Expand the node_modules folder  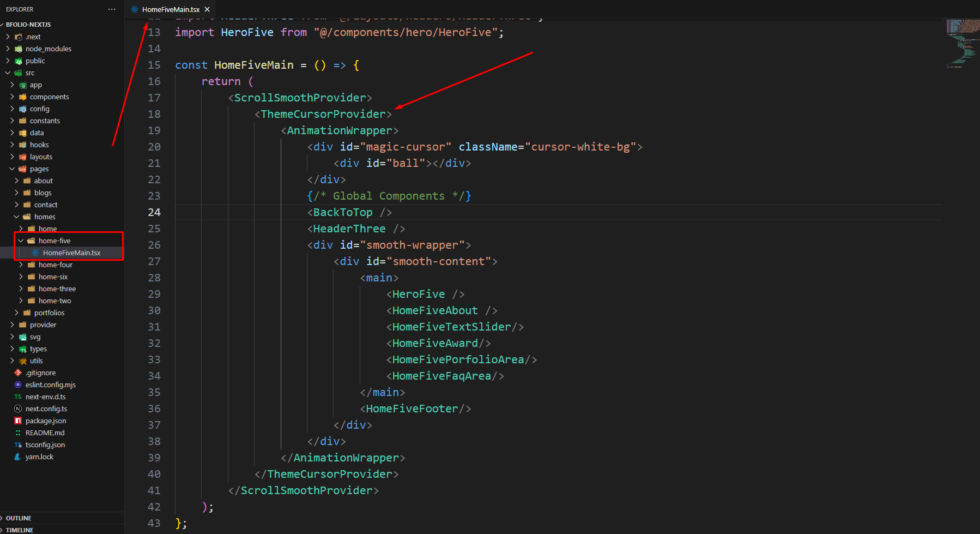point(48,49)
